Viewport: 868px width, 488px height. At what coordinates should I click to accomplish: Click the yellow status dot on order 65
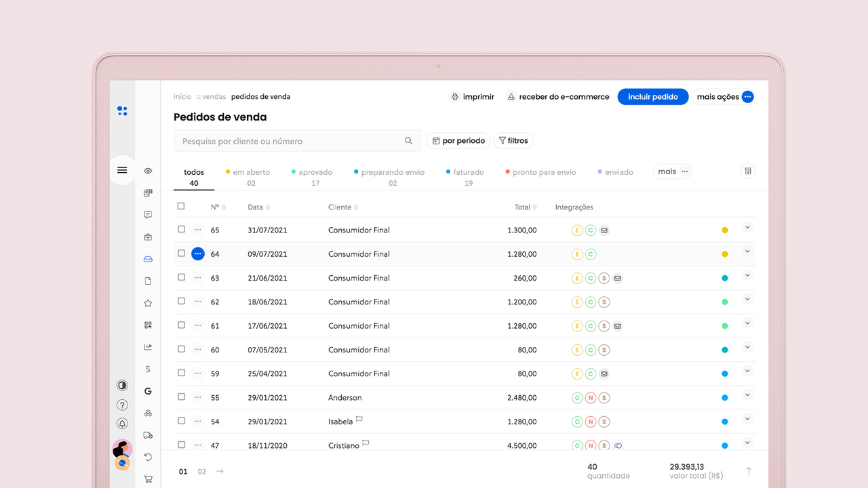coord(725,230)
